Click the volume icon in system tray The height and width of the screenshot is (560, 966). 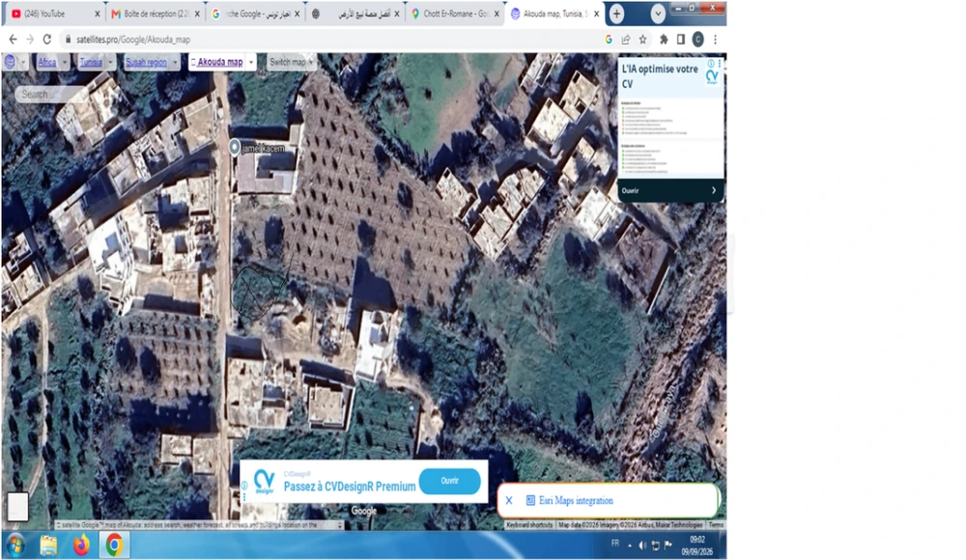tap(642, 546)
